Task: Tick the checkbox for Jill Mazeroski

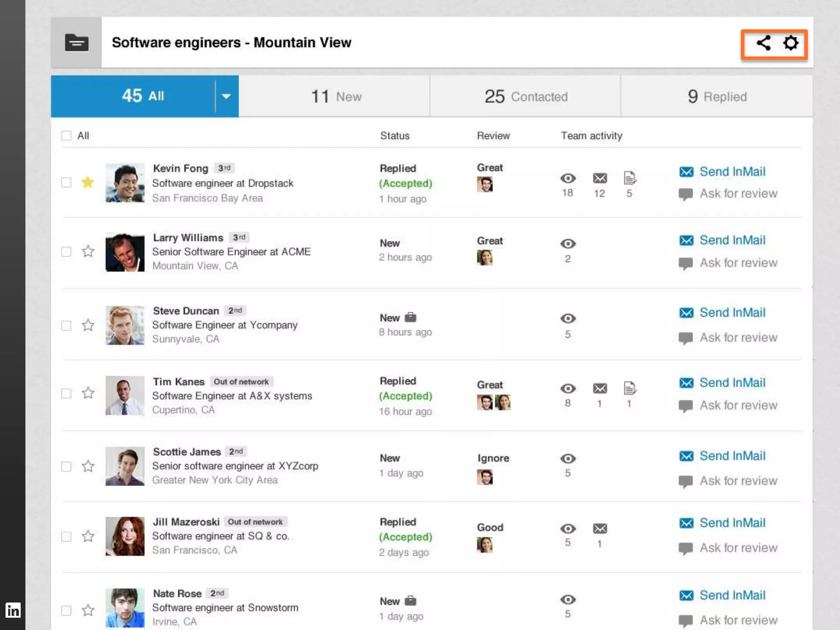Action: [66, 536]
